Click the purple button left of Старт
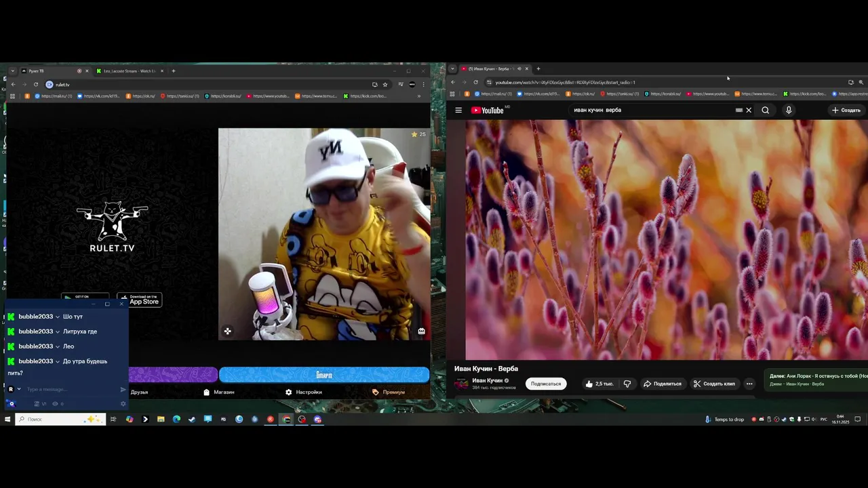This screenshot has height=488, width=868. point(173,375)
